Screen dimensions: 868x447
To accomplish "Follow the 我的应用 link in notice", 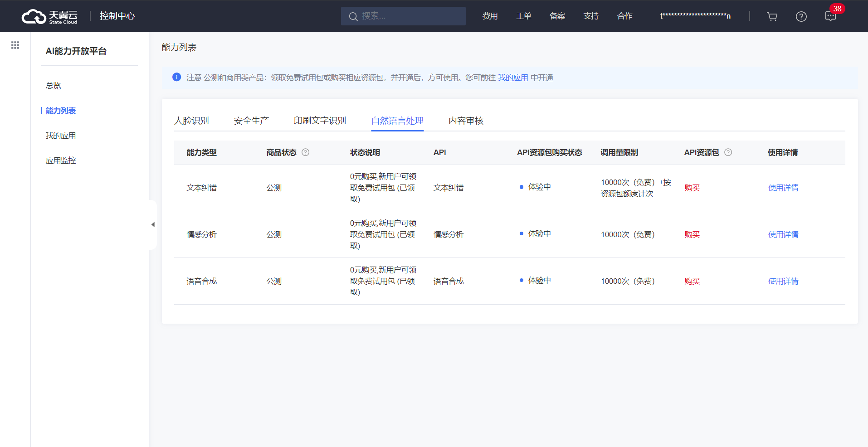I will (x=513, y=78).
